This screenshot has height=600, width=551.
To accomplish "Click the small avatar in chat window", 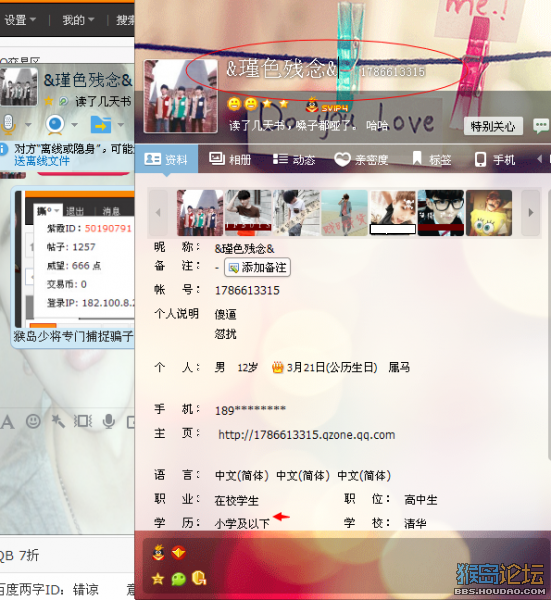I will tap(19, 87).
